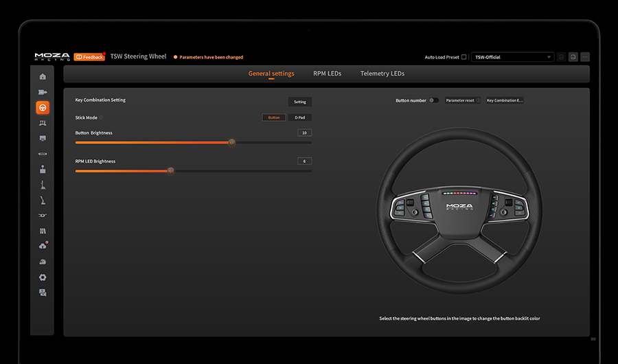Click the 'TSW Steering Wheel' title text
The image size is (618, 364).
138,56
